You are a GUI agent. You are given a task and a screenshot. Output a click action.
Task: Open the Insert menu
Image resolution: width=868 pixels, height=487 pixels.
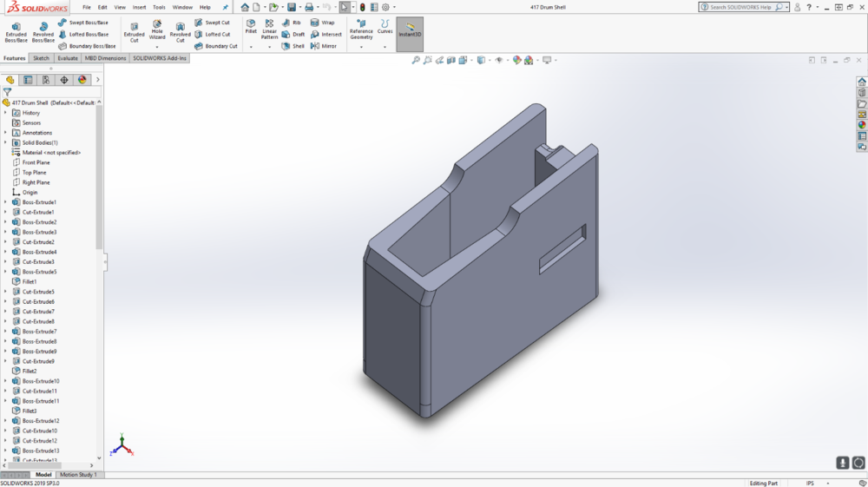pyautogui.click(x=139, y=7)
